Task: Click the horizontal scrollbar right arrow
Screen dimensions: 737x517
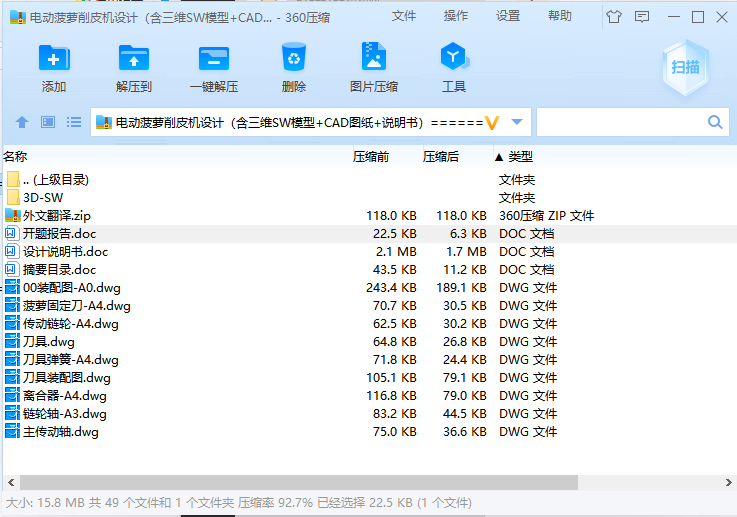Action: click(x=729, y=482)
